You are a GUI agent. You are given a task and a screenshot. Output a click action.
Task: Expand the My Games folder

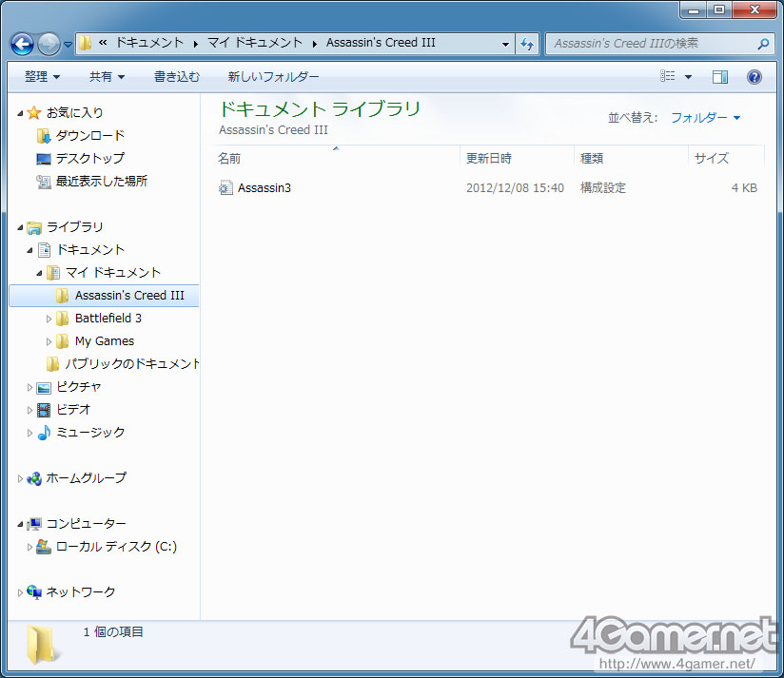pos(49,341)
